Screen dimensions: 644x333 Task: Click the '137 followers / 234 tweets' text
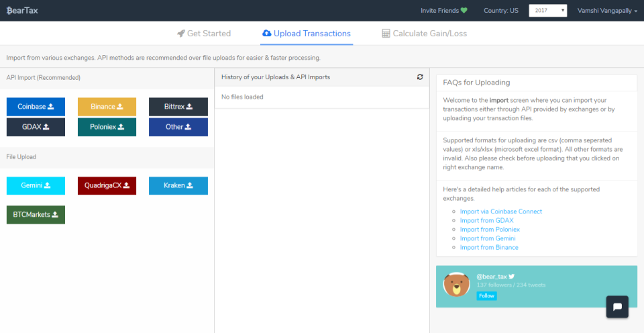pyautogui.click(x=511, y=285)
